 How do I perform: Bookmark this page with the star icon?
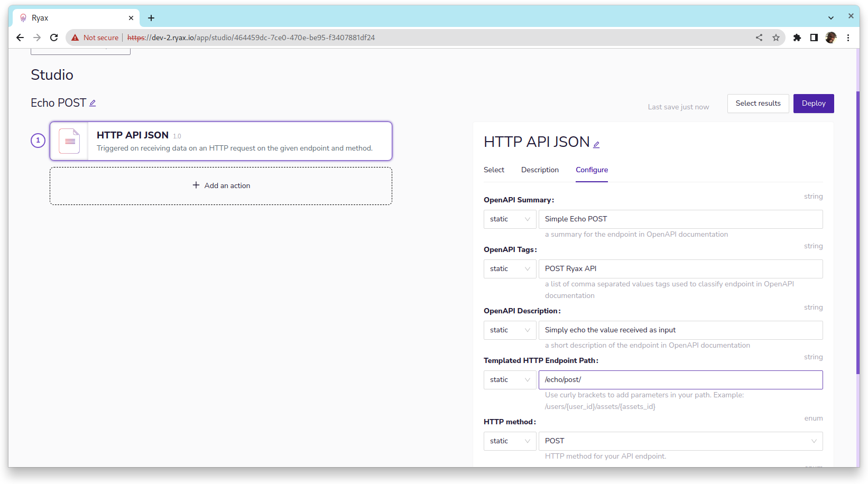pyautogui.click(x=776, y=38)
